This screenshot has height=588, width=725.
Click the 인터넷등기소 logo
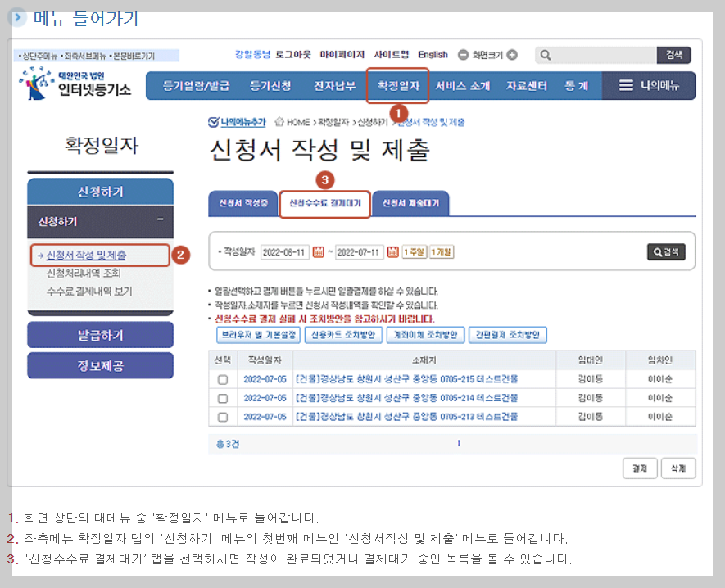[79, 86]
